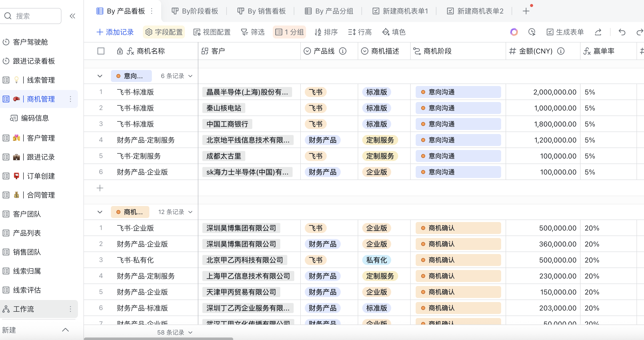Switch to the By 销售看板 tab
Viewport: 644px width, 340px height.
click(x=262, y=11)
